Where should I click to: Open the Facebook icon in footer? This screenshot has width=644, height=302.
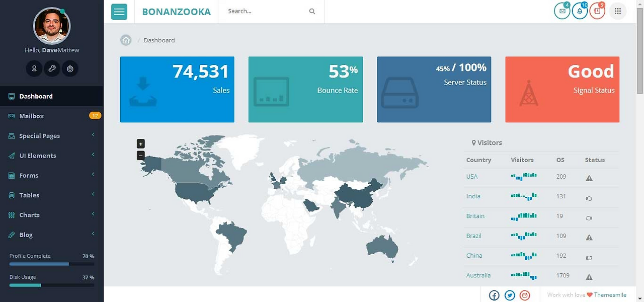pyautogui.click(x=494, y=295)
